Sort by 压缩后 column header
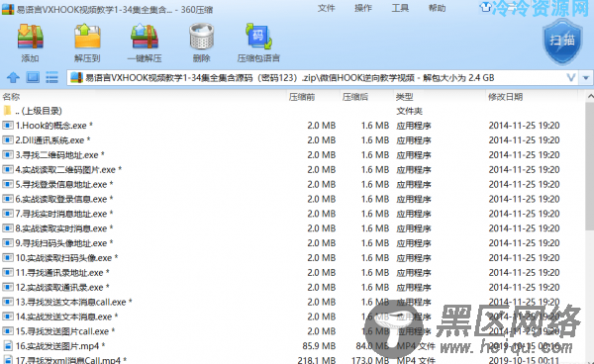Image resolution: width=594 pixels, height=364 pixels. tap(355, 97)
